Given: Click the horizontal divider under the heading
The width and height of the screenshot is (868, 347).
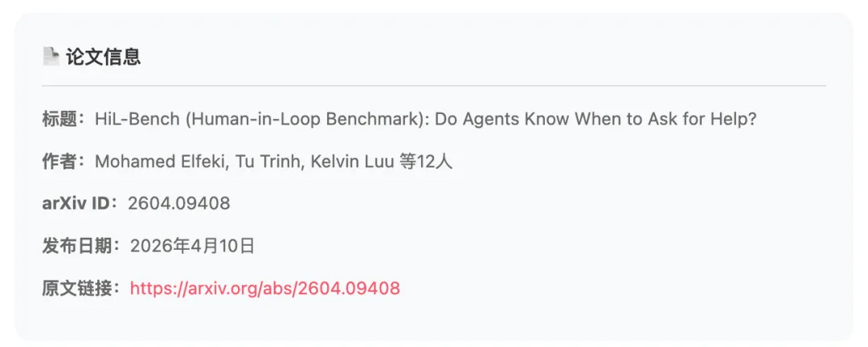Looking at the screenshot, I should (434, 85).
